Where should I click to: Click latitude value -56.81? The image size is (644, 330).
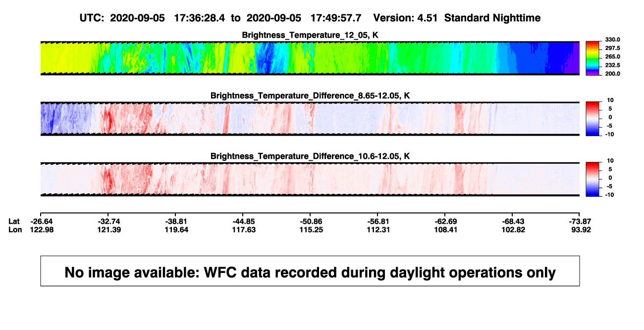[378, 221]
